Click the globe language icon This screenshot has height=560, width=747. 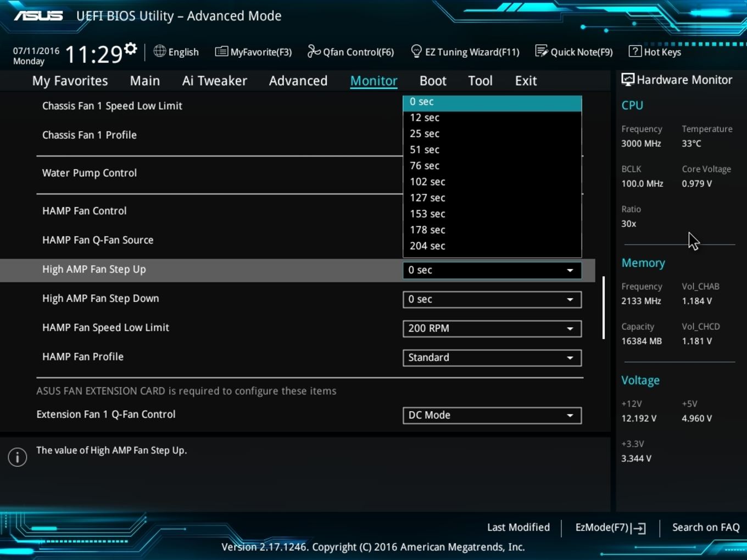point(159,51)
